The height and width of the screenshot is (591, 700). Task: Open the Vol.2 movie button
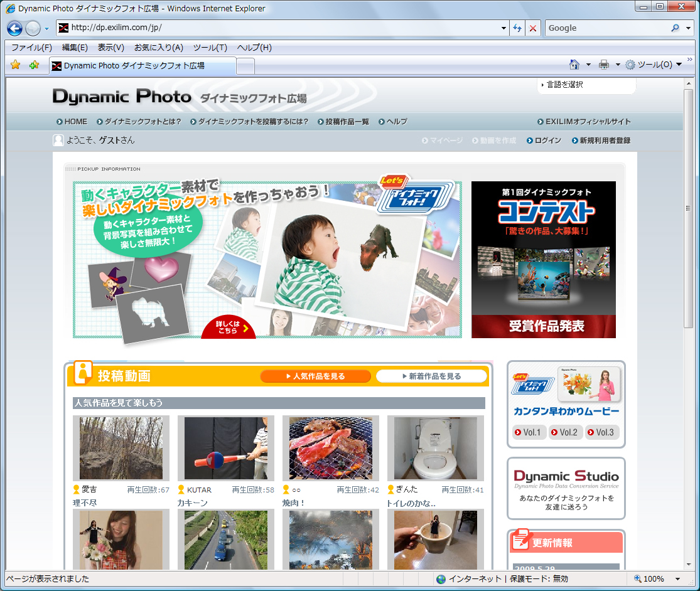point(564,432)
